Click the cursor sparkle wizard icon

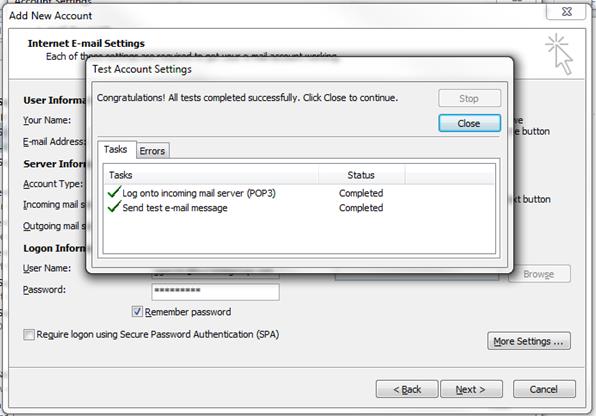click(x=559, y=54)
